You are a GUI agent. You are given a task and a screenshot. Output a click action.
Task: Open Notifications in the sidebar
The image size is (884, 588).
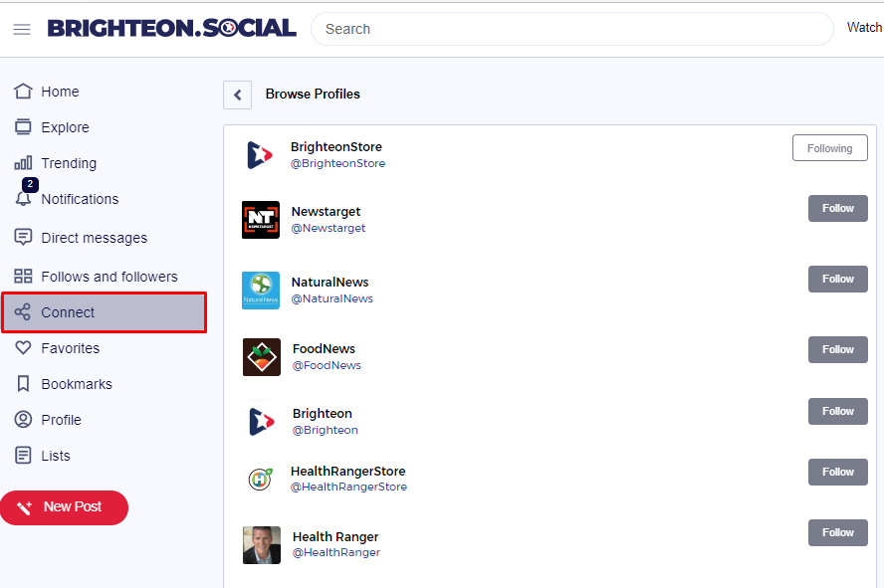(x=80, y=199)
